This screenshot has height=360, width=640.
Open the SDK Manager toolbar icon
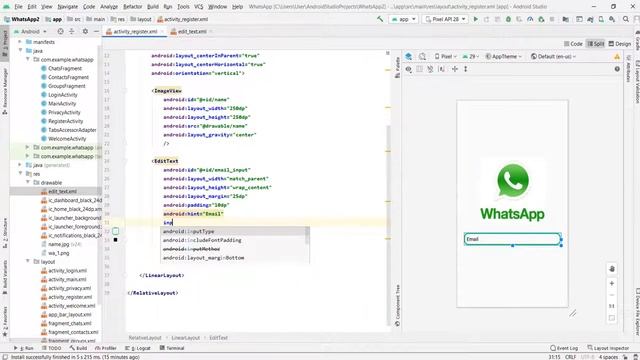612,19
